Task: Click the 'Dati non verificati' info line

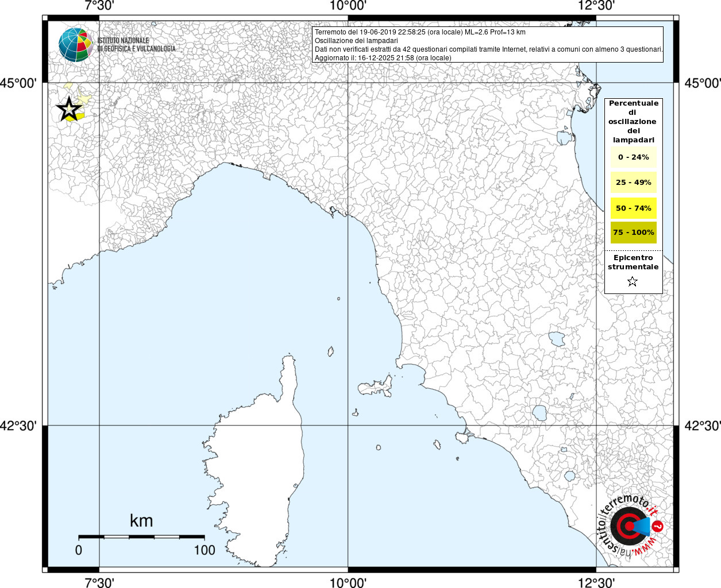Action: [488, 49]
